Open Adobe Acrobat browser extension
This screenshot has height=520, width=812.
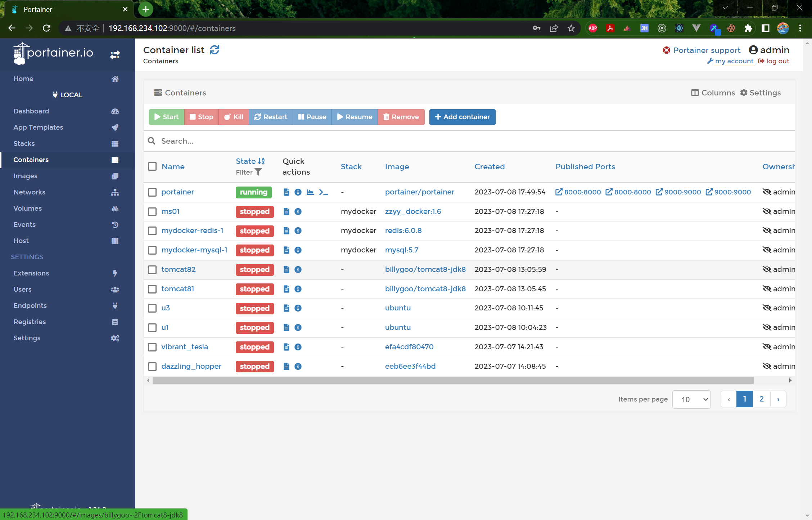tap(610, 28)
